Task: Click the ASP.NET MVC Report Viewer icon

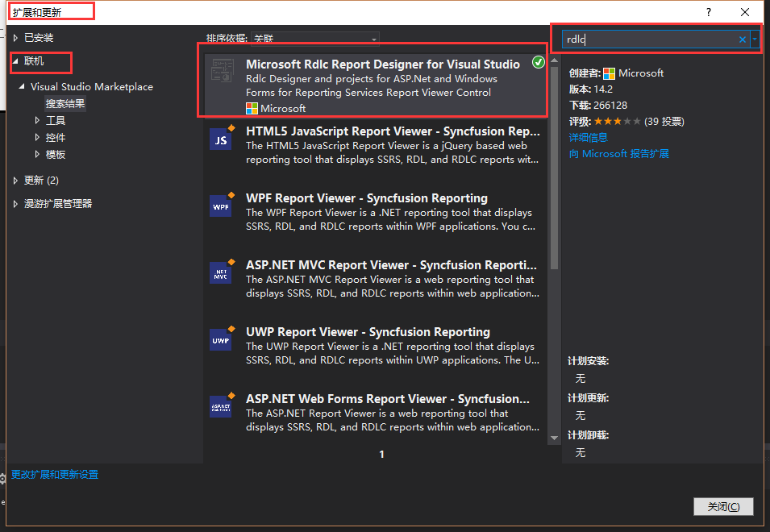Action: point(221,272)
